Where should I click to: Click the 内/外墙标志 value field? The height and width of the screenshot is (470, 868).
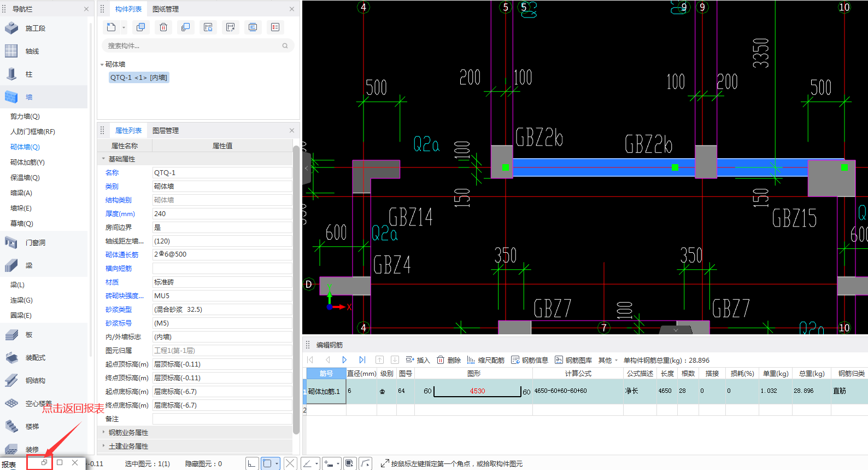point(222,337)
